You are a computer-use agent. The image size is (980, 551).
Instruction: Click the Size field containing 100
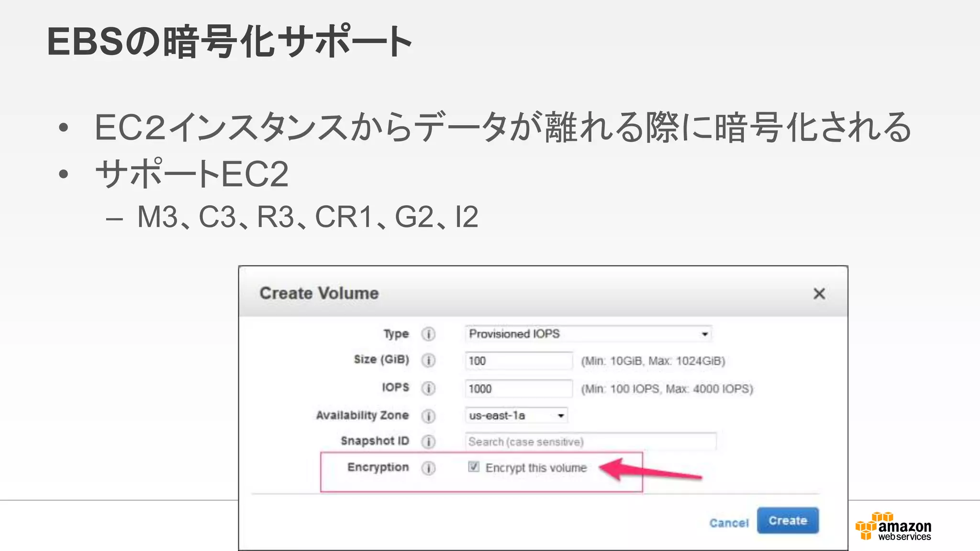(x=519, y=361)
